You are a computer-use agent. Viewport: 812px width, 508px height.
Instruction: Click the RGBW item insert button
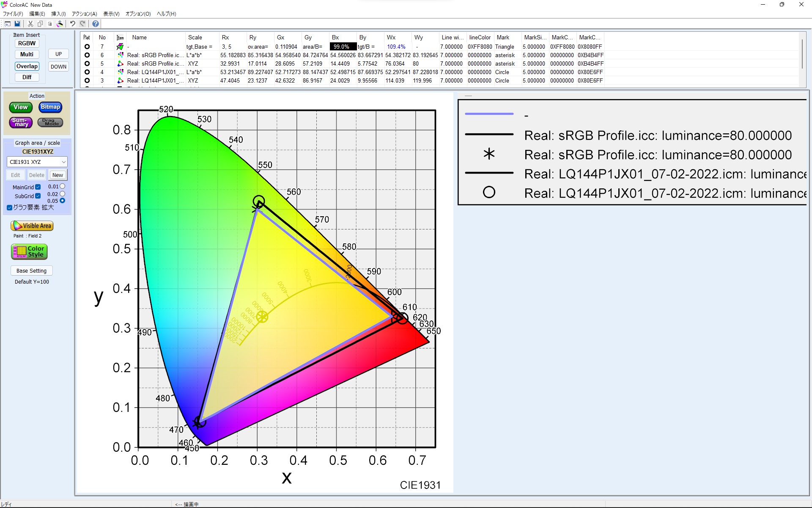(27, 43)
